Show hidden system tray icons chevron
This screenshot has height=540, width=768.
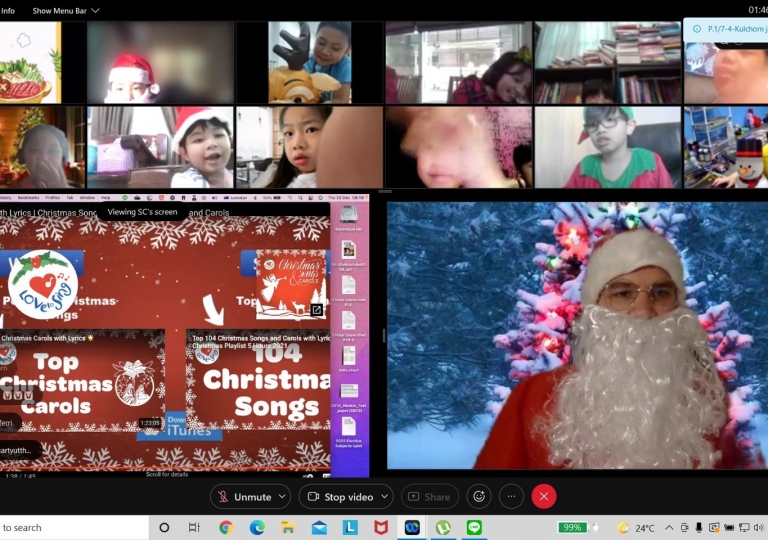click(x=669, y=528)
